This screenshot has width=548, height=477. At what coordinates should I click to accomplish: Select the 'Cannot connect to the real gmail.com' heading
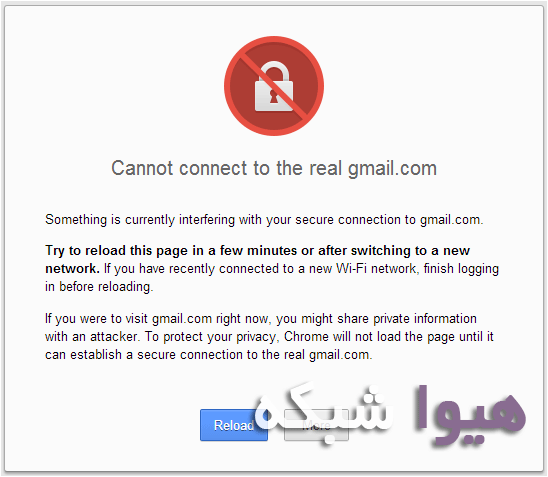click(274, 168)
